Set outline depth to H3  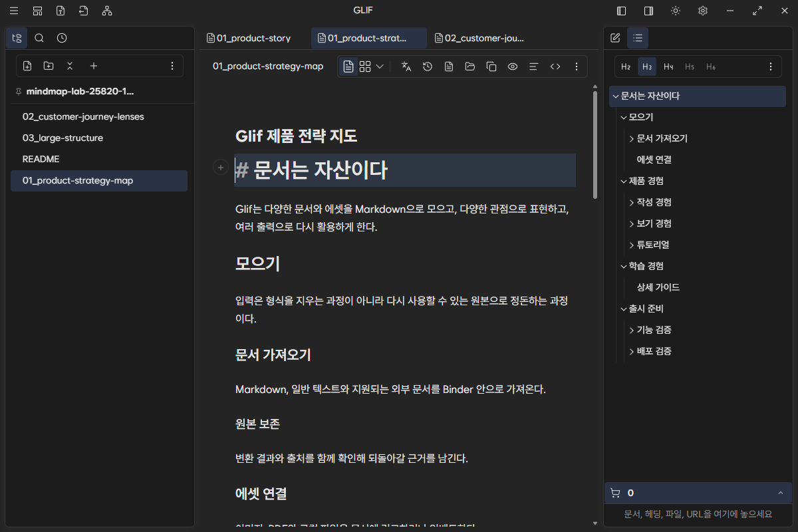pyautogui.click(x=647, y=66)
